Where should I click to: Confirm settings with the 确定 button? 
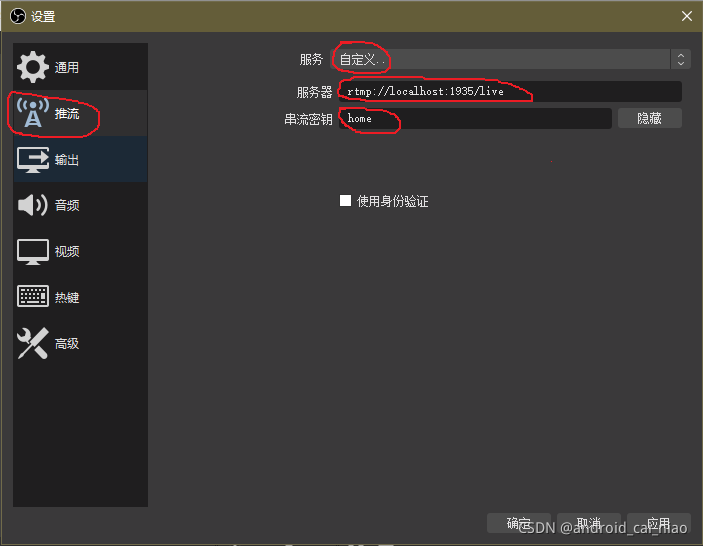point(519,523)
